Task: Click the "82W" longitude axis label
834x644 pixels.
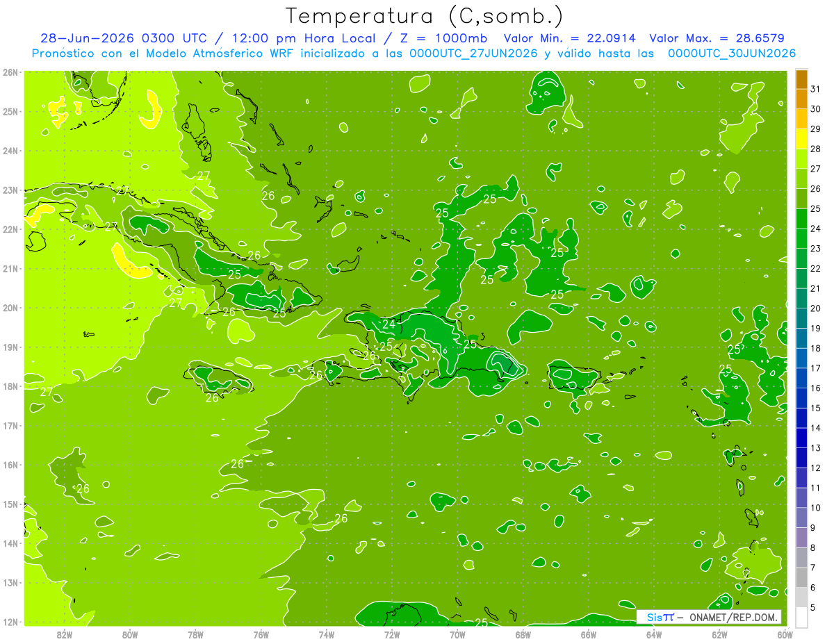Action: click(65, 634)
